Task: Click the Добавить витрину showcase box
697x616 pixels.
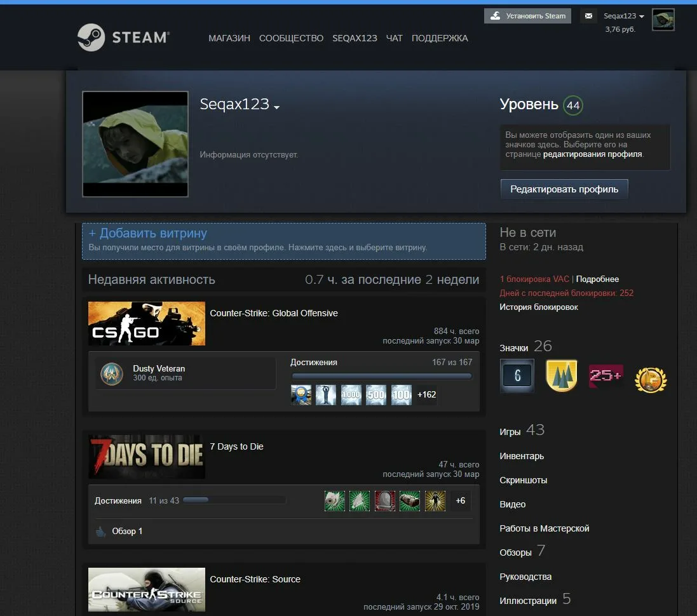Action: click(283, 241)
